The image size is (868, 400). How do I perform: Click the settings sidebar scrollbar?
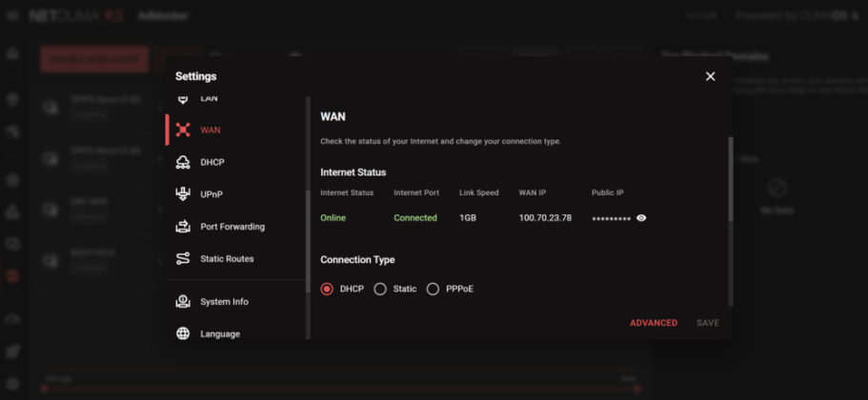(308, 241)
